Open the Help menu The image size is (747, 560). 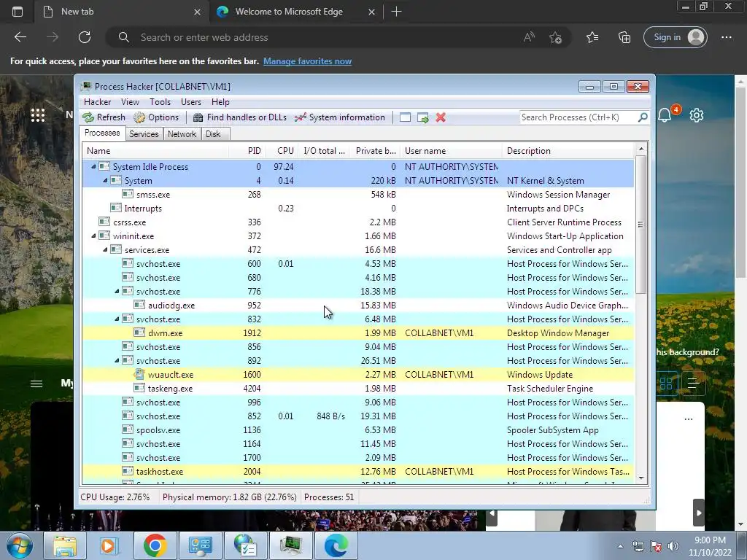tap(220, 102)
